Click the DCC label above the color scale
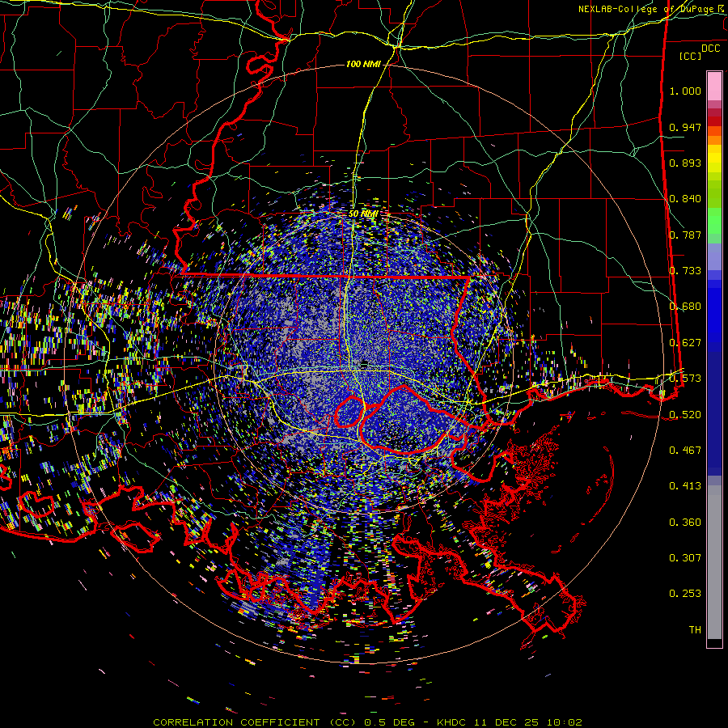Viewport: 728px width, 728px height. coord(710,49)
